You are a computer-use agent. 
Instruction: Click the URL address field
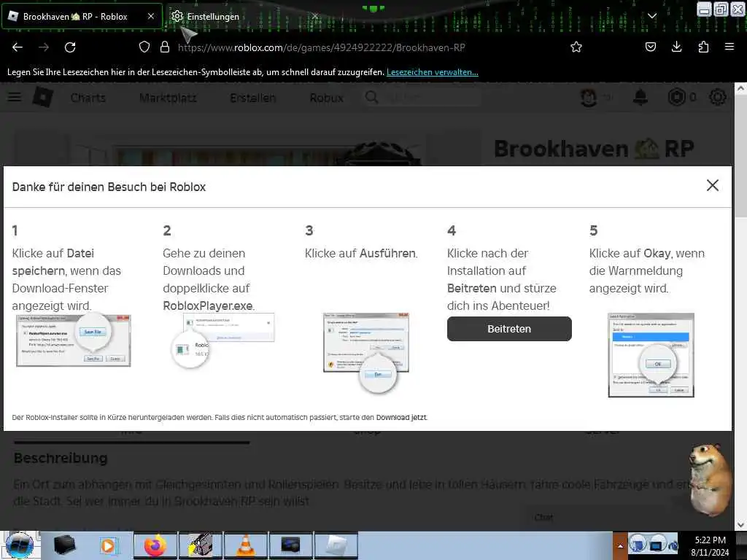pyautogui.click(x=321, y=47)
